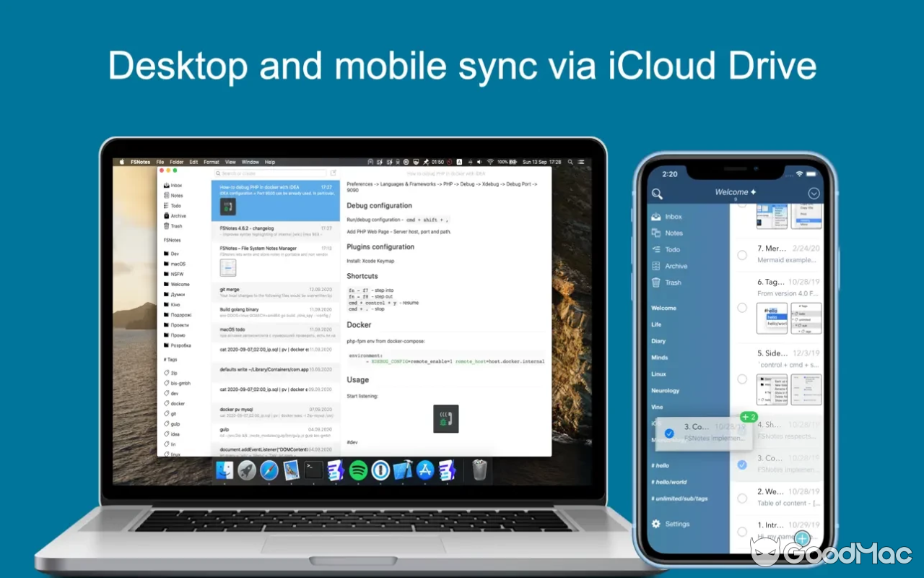The image size is (924, 578).
Task: Uncheck the blue checkmark on note '3. Co...'
Action: pos(742,465)
